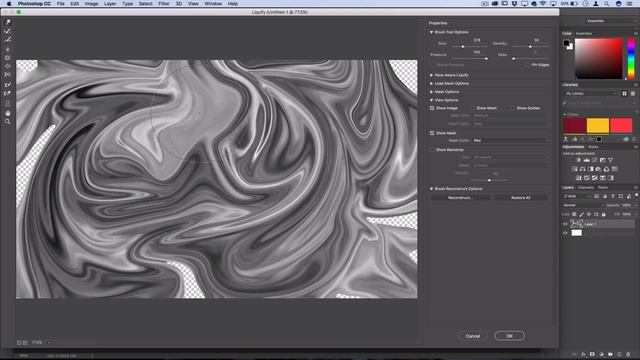Pick the yellow color swatch in Libraries
This screenshot has height=360, width=640.
pyautogui.click(x=598, y=126)
